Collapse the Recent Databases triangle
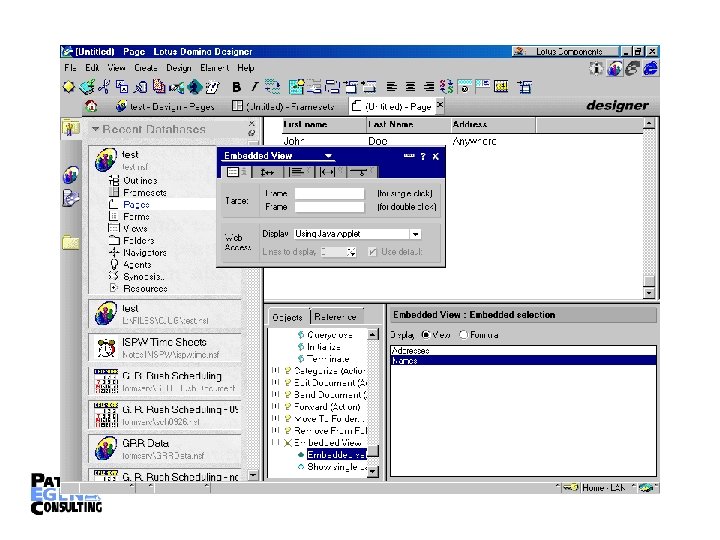The image size is (720, 540). 95,129
